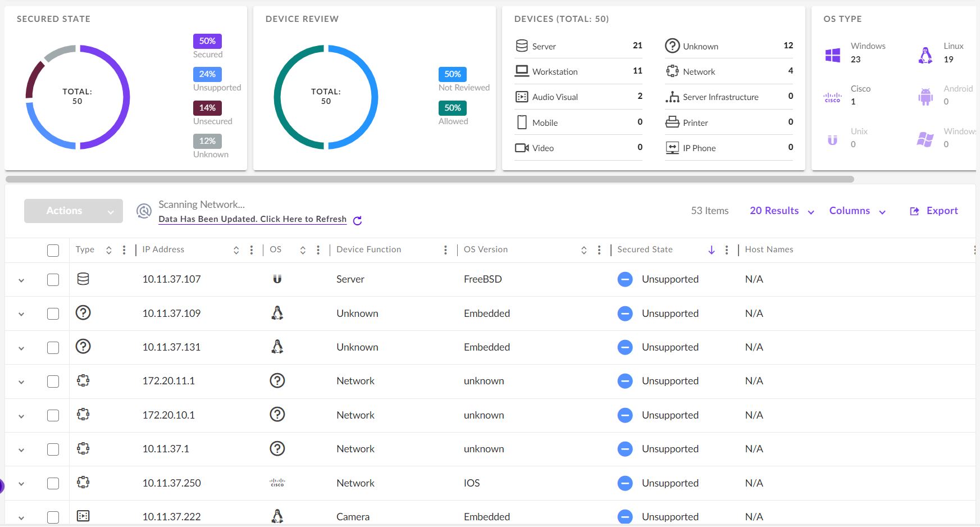Open the Columns chooser menu
Viewport: 980px width, 527px height.
pos(857,211)
